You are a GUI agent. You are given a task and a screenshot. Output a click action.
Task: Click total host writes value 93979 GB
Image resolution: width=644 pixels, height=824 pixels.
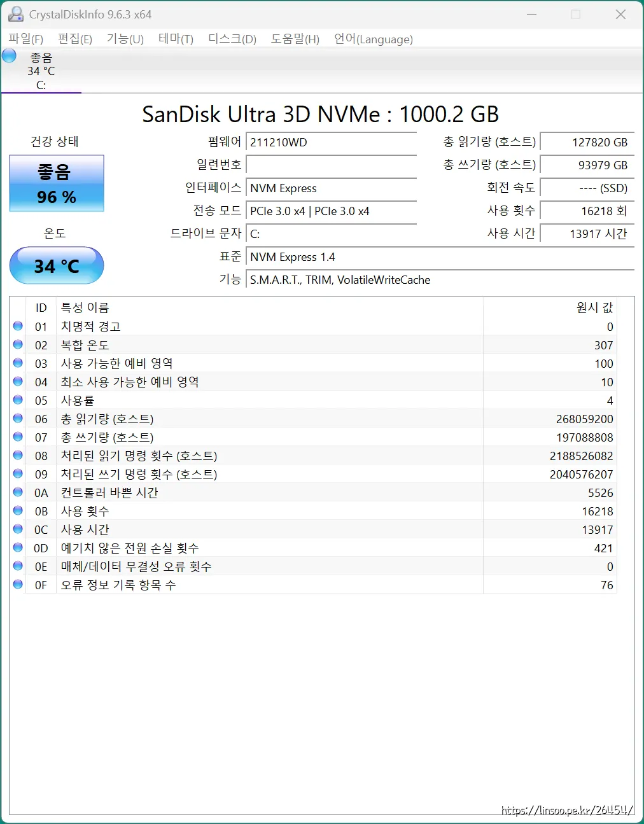pyautogui.click(x=587, y=165)
